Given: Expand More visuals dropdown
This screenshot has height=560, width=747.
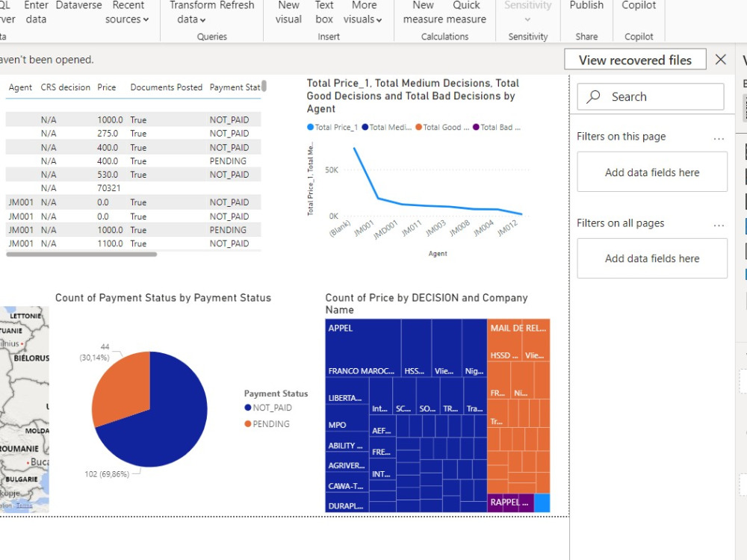Looking at the screenshot, I should [363, 13].
